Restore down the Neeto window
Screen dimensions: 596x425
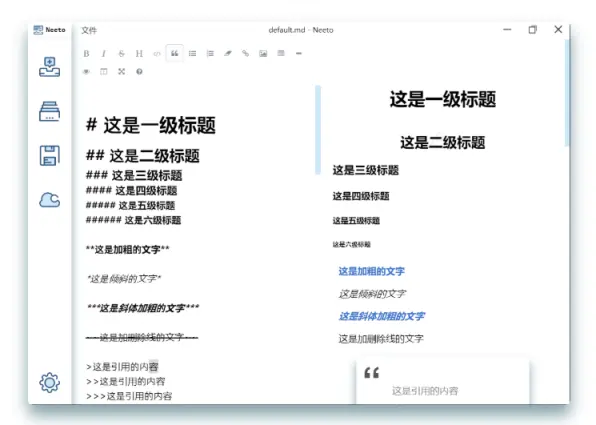click(533, 30)
